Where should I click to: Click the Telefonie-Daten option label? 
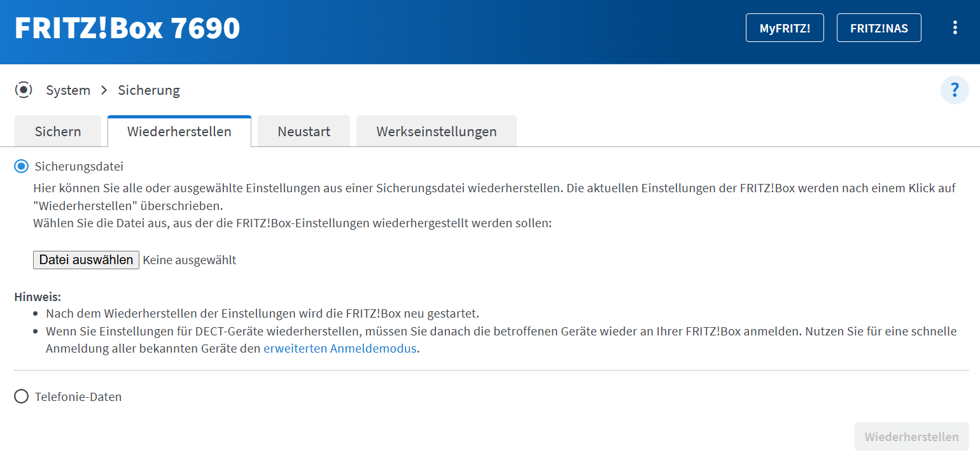pos(78,397)
